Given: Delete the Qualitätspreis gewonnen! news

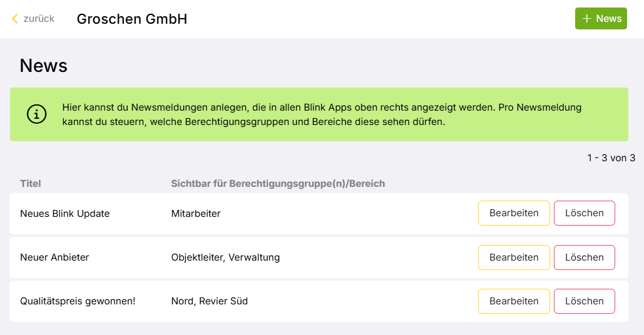Looking at the screenshot, I should click(584, 301).
